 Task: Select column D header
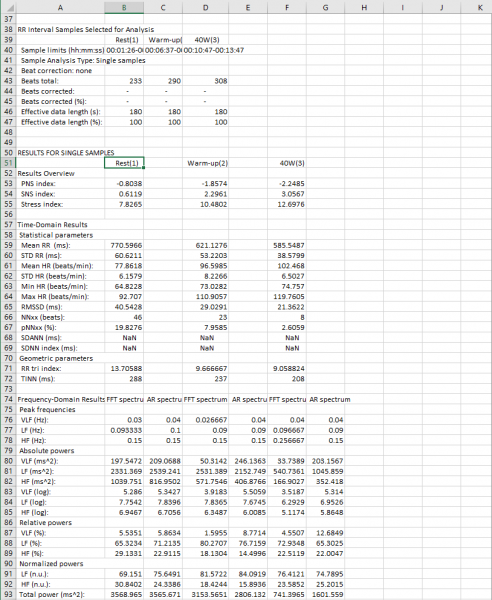point(205,7)
